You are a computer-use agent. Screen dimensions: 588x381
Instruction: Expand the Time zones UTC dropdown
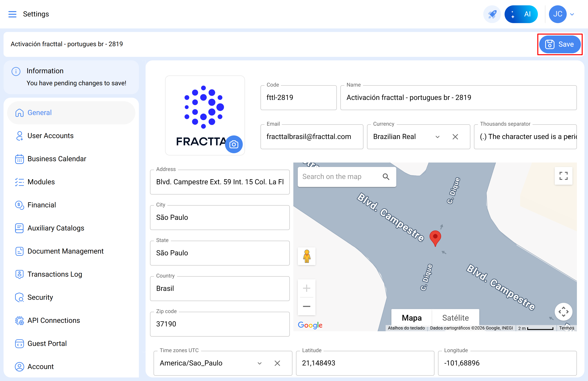(x=259, y=363)
